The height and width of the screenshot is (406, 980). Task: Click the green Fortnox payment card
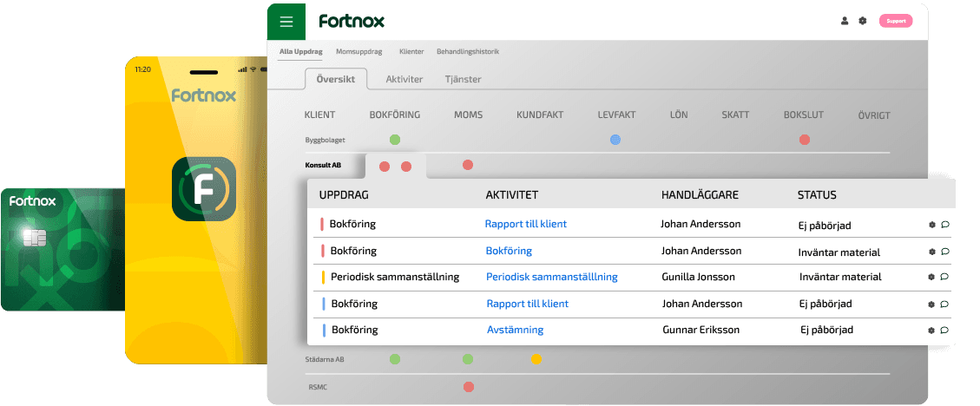coord(62,249)
